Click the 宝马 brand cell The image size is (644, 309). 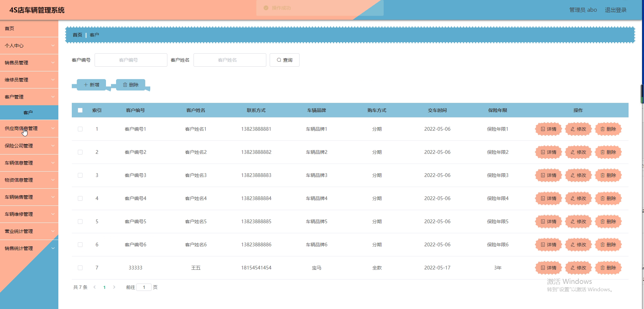tap(317, 268)
